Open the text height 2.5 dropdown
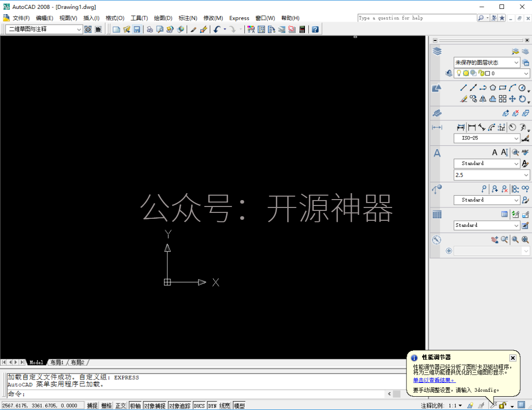Viewport: 532px width, 410px height. pos(492,175)
